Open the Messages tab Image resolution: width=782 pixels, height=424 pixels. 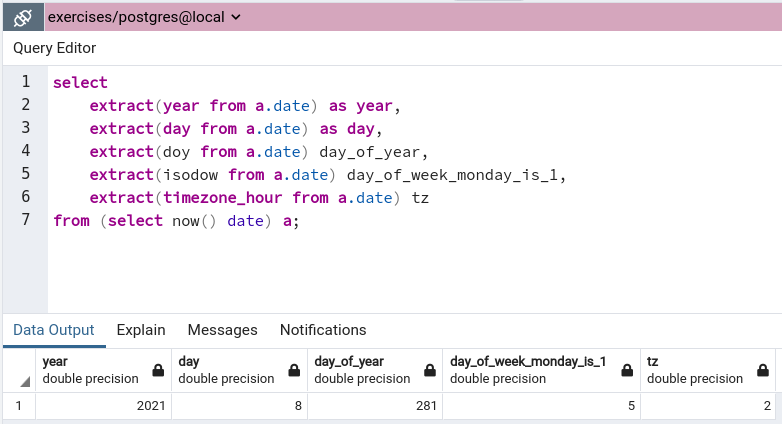(223, 330)
